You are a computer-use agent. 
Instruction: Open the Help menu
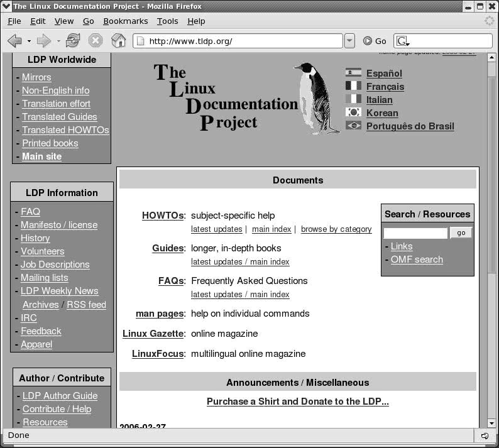196,21
